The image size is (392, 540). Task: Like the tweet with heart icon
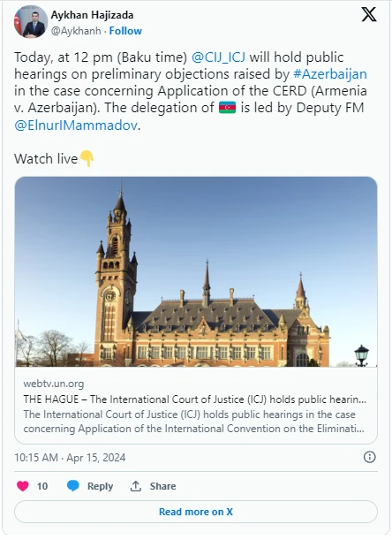pos(23,486)
